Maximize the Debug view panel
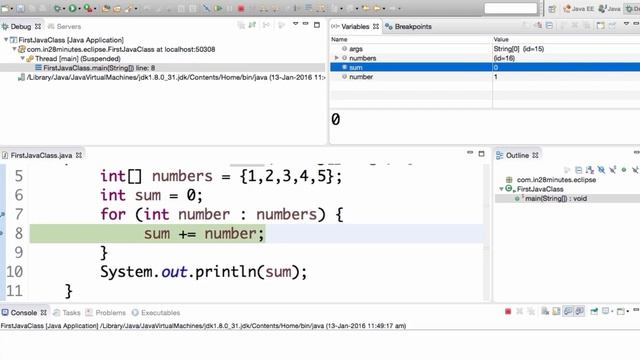 tap(317, 25)
